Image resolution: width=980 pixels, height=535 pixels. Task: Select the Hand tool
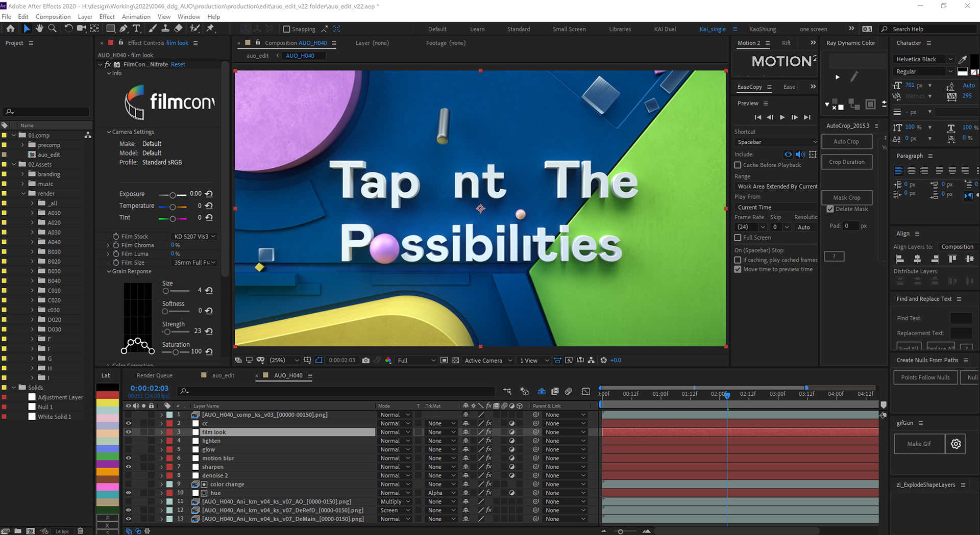[39, 29]
